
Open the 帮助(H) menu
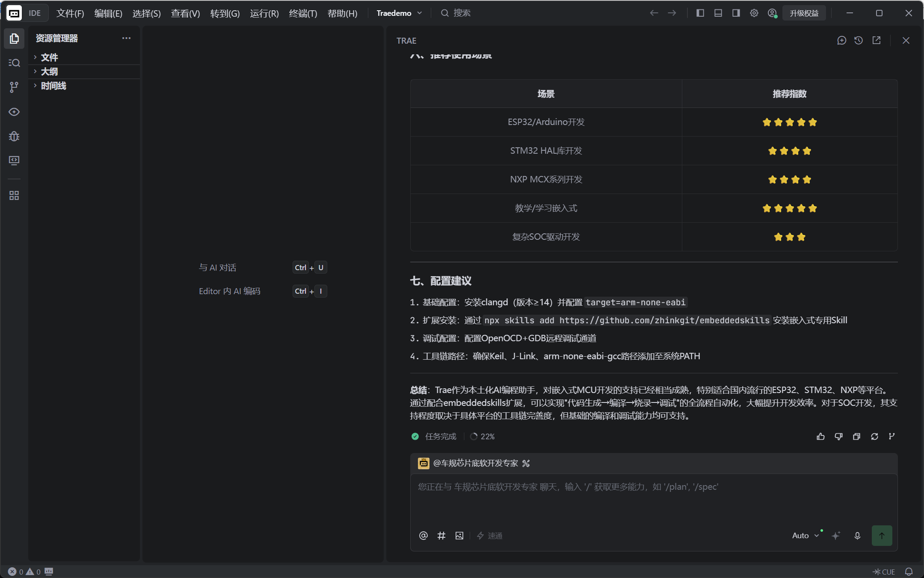[342, 13]
